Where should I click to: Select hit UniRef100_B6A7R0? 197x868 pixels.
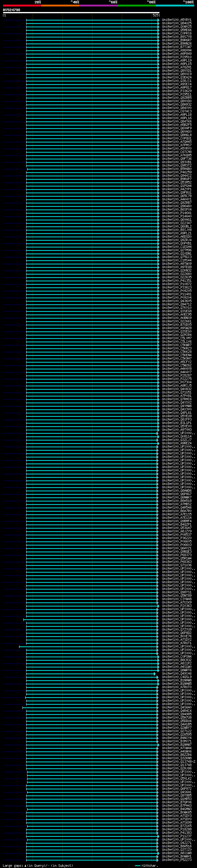176,511
